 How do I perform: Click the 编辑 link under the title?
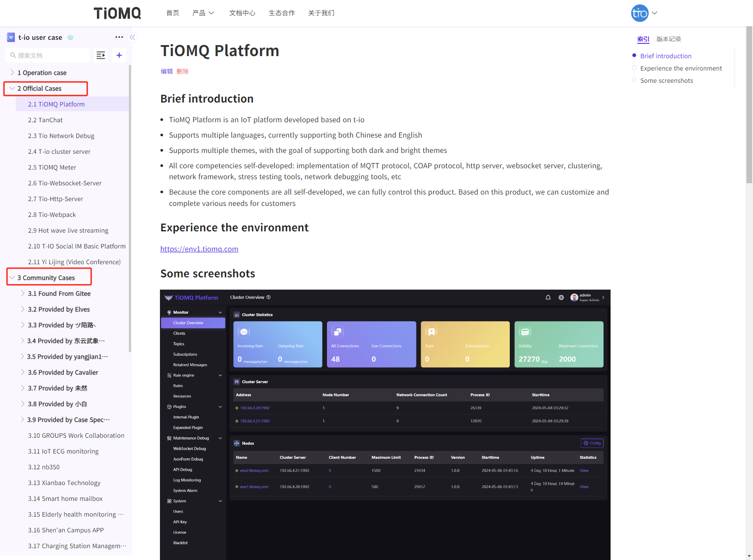click(167, 71)
